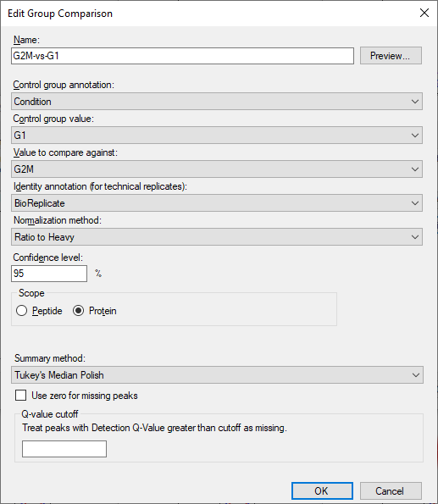Click the chevron on the G2M combo box

point(415,169)
